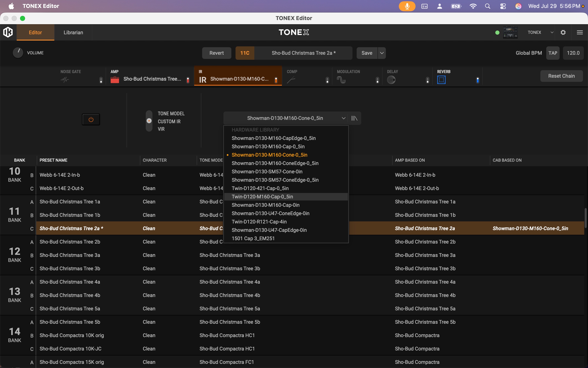Open Control Center in menu bar
588x368 pixels.
click(503, 6)
